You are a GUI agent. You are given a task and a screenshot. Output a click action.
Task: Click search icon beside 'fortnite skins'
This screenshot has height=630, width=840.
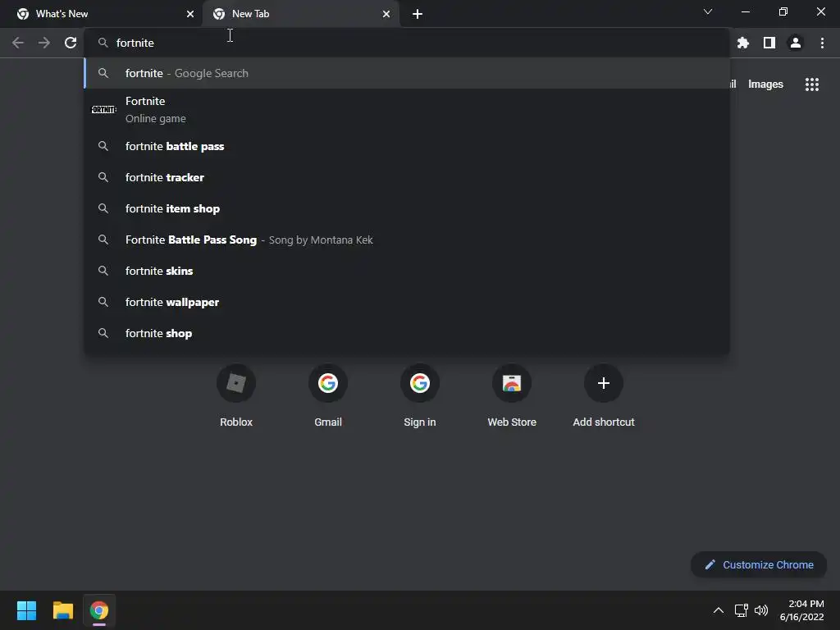pyautogui.click(x=103, y=271)
